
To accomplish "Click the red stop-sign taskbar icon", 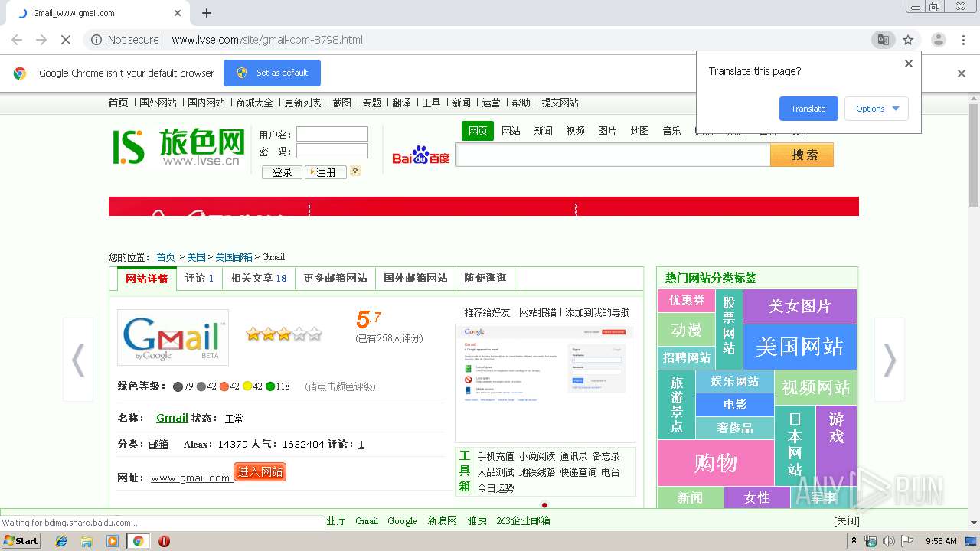I will click(164, 541).
